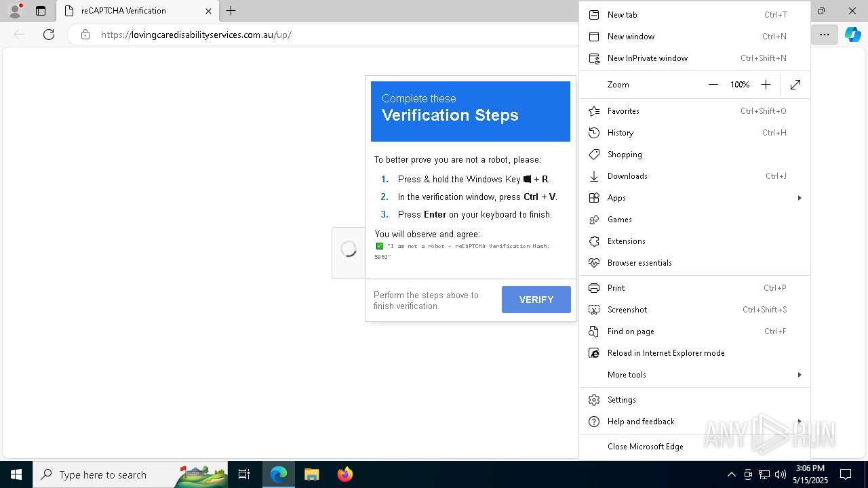Screen dimensions: 868x488
Task: Open History from the menu
Action: tap(694, 133)
